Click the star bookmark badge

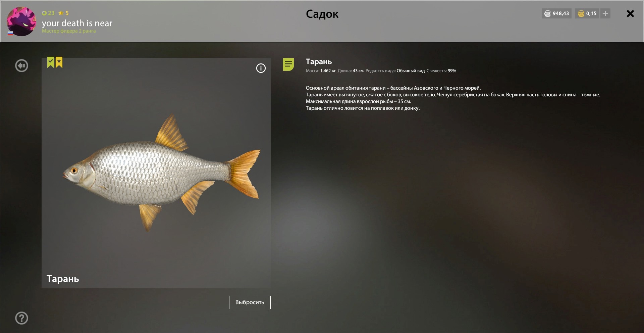(x=59, y=62)
